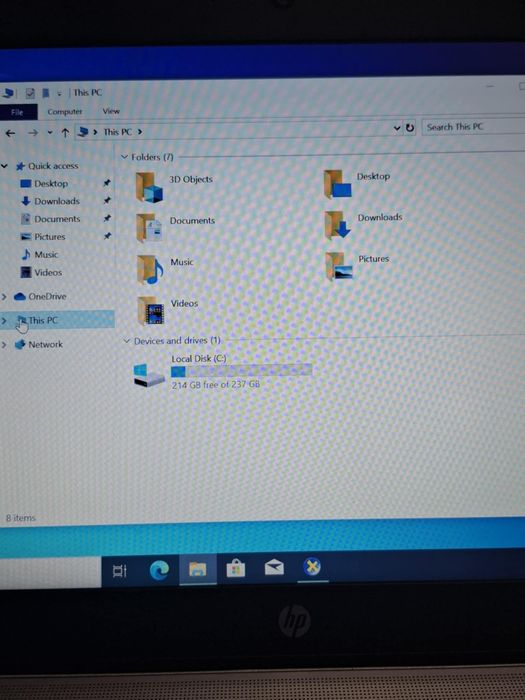The height and width of the screenshot is (700, 525).
Task: Open the View ribbon tab
Action: point(111,111)
